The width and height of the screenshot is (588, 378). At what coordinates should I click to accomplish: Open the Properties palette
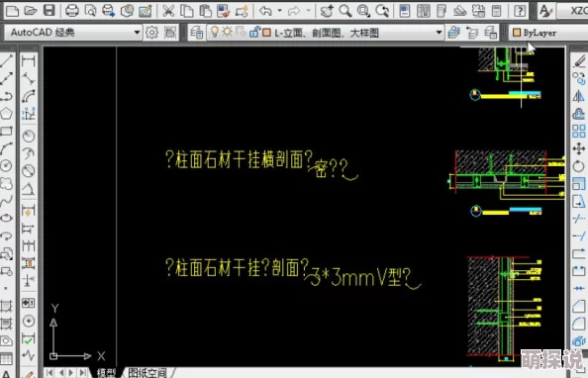pyautogui.click(x=405, y=11)
